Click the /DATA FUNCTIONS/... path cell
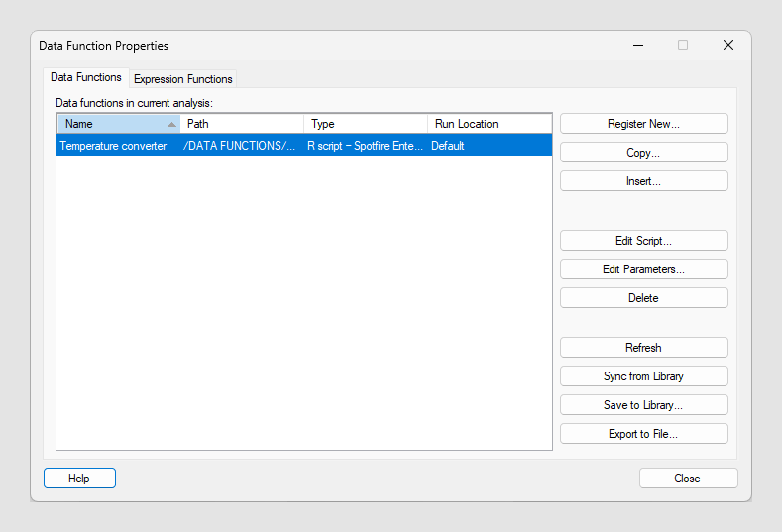 pyautogui.click(x=240, y=146)
